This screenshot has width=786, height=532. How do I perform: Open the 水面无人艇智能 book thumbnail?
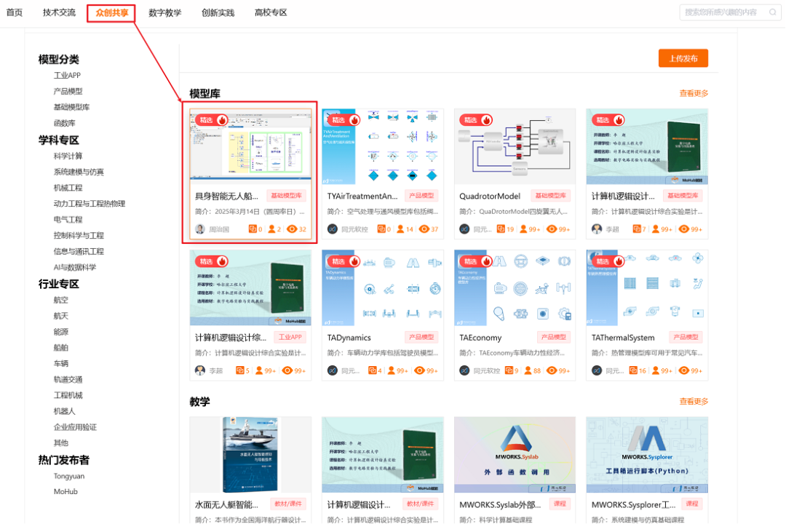coord(250,454)
